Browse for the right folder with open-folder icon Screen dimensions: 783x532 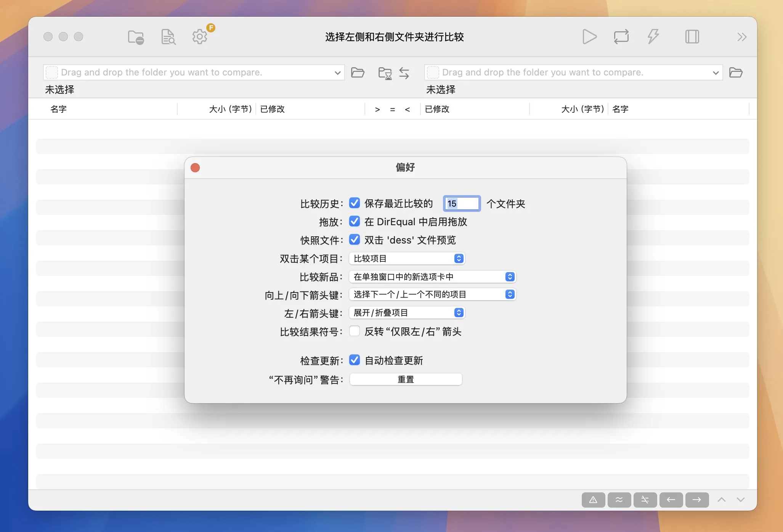point(736,72)
